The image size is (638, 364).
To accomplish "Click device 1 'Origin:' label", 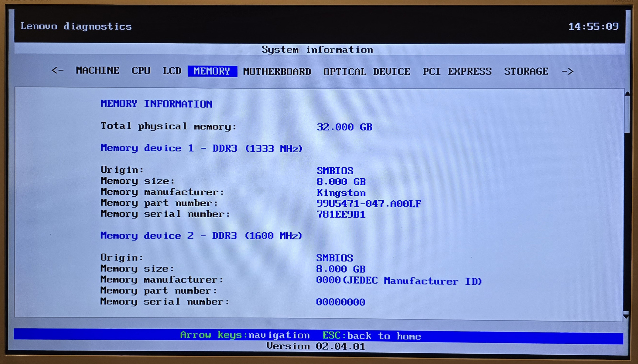I will point(122,170).
